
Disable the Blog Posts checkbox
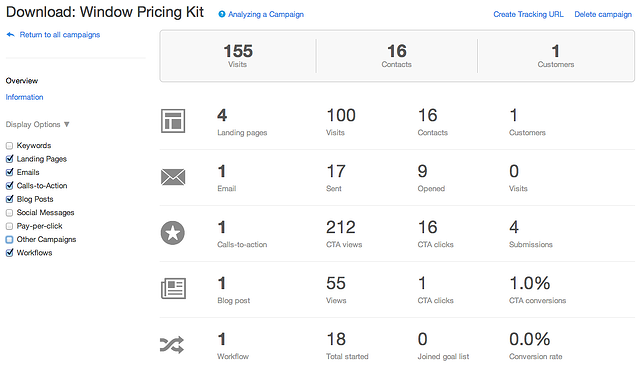(x=9, y=199)
